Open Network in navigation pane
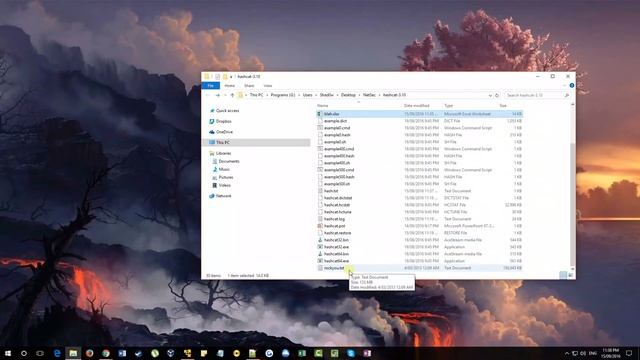The width and height of the screenshot is (640, 360). tap(220, 196)
